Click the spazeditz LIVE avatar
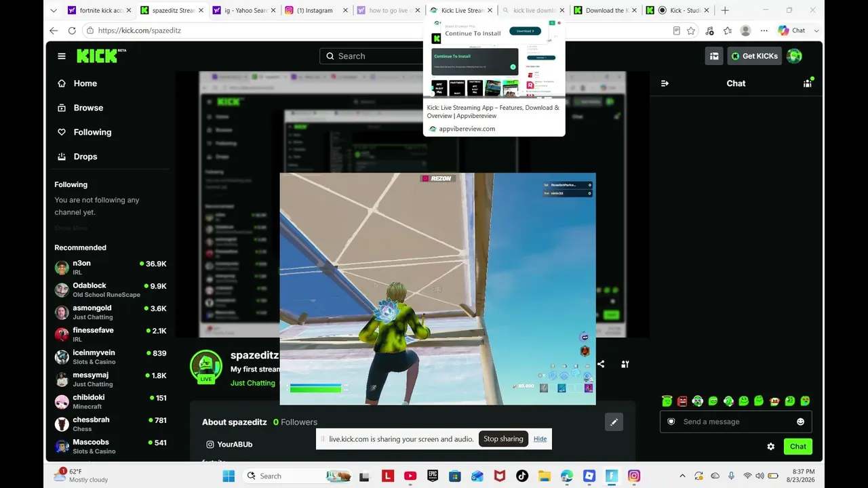This screenshot has height=488, width=868. tap(205, 367)
